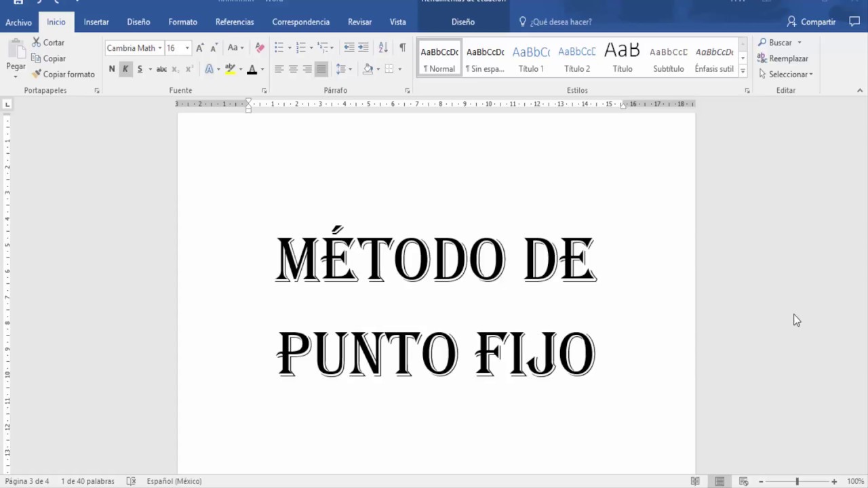Open the Correspondencia tab
Screen dimensions: 868x488
[x=301, y=22]
